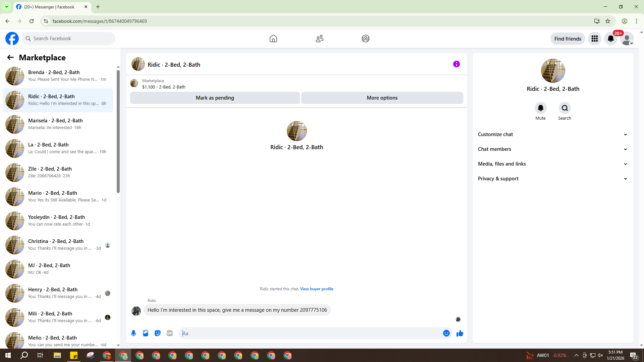The image size is (644, 362).
Task: Open the GIF picker icon
Action: click(x=170, y=333)
